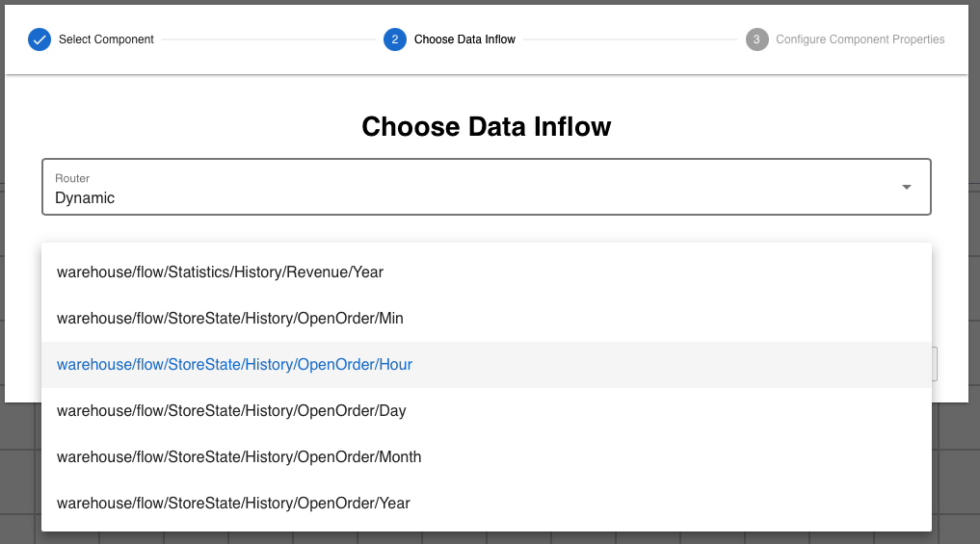Click the partially hidden button right of the list

point(935,365)
